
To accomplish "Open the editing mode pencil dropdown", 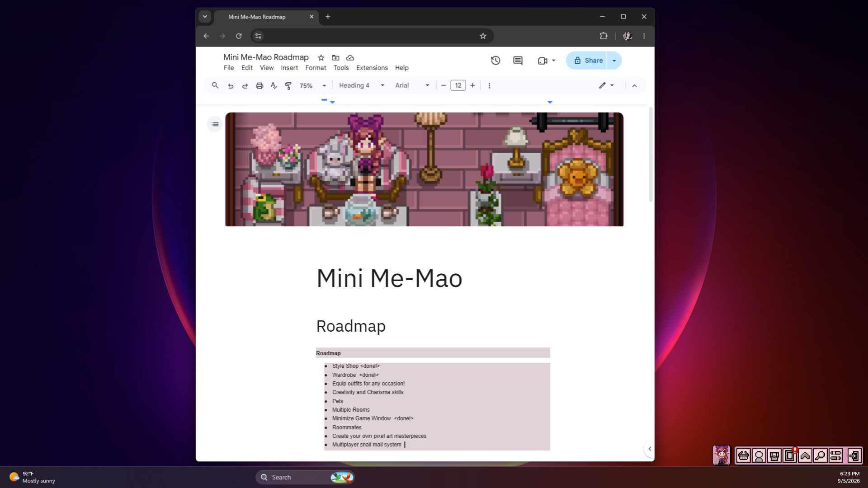I will [x=606, y=85].
